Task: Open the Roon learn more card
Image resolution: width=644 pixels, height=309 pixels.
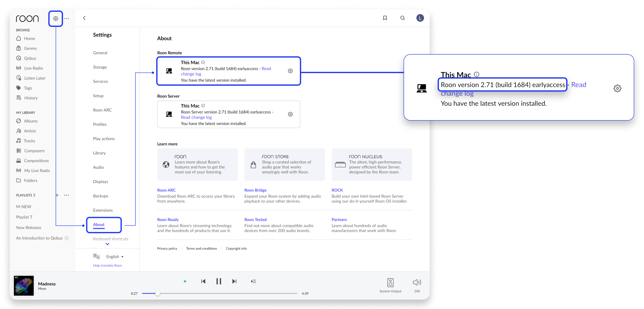Action: (197, 164)
